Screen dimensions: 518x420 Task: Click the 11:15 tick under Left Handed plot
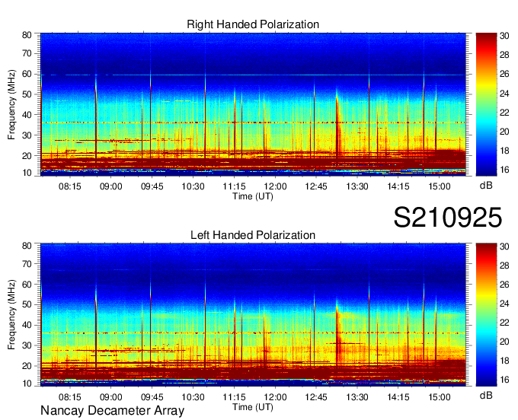[234, 397]
